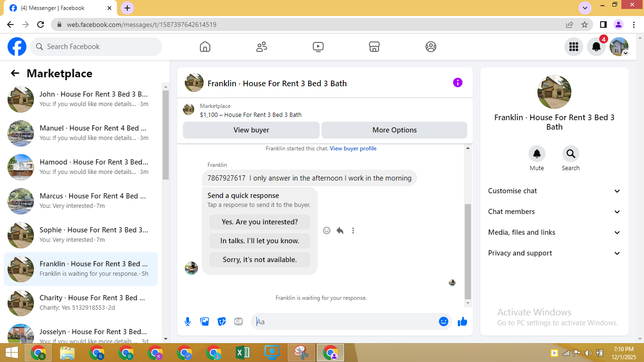Open the Windows Start menu
Screen dimensions: 644x362
coord(11,353)
